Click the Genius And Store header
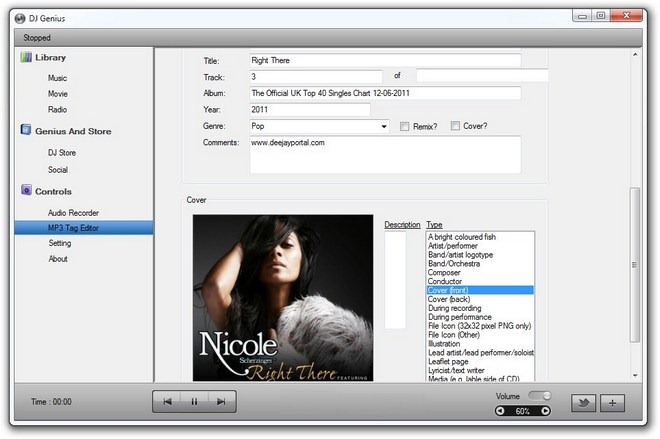This screenshot has width=660, height=439. point(73,131)
